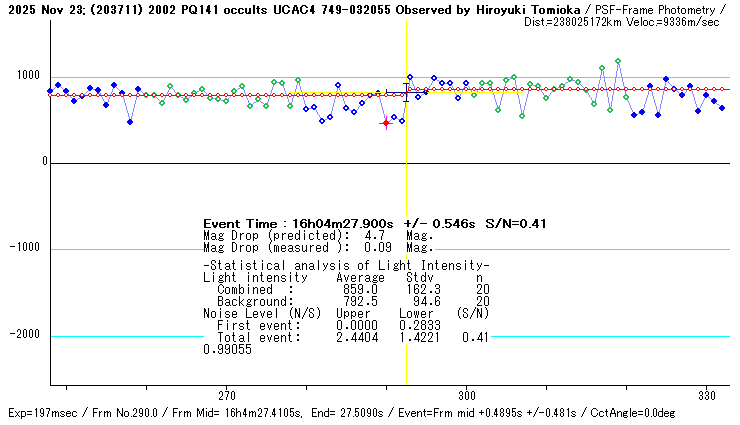Viewport: 740px width, 425px height.
Task: Click the 0 label on the y-axis
Action: [43, 162]
